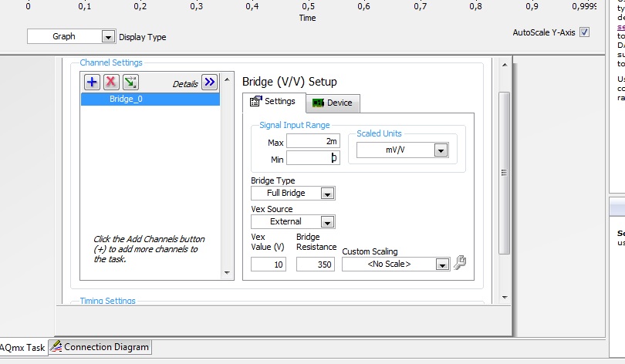Image resolution: width=625 pixels, height=364 pixels.
Task: Click the Channel Settings section label
Action: 111,63
